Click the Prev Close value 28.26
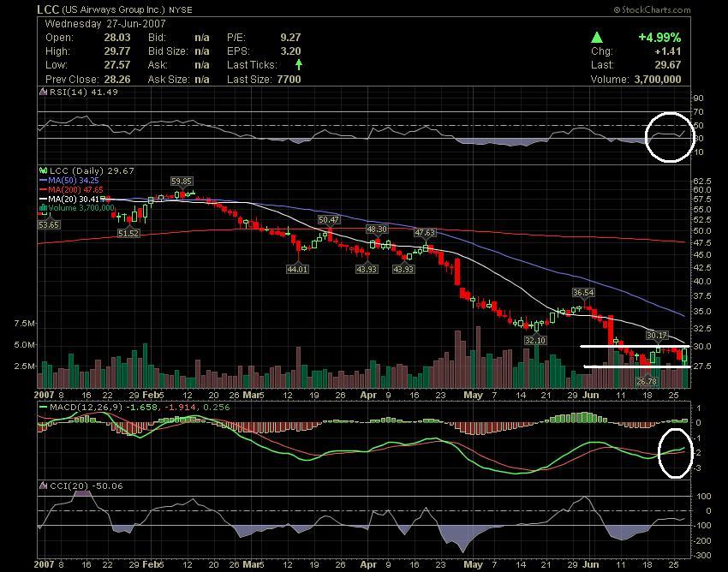728x572 pixels. (x=117, y=80)
